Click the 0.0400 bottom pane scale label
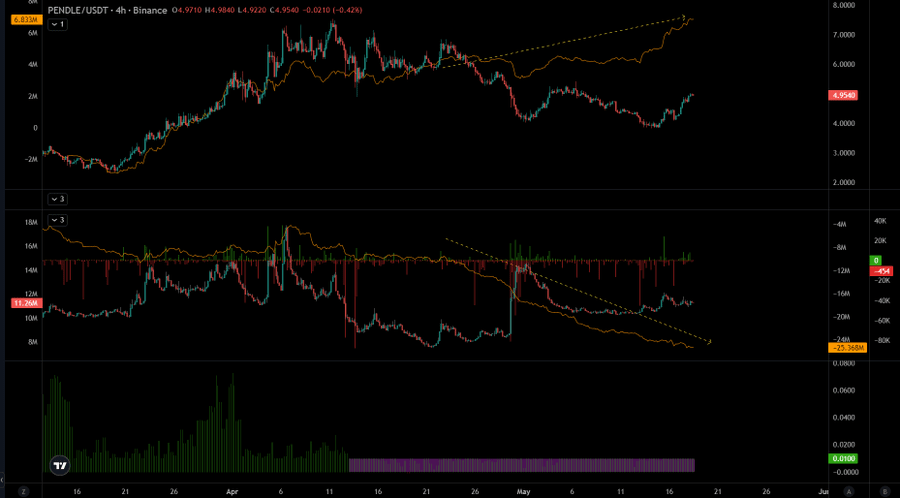900x498 pixels. 844,418
